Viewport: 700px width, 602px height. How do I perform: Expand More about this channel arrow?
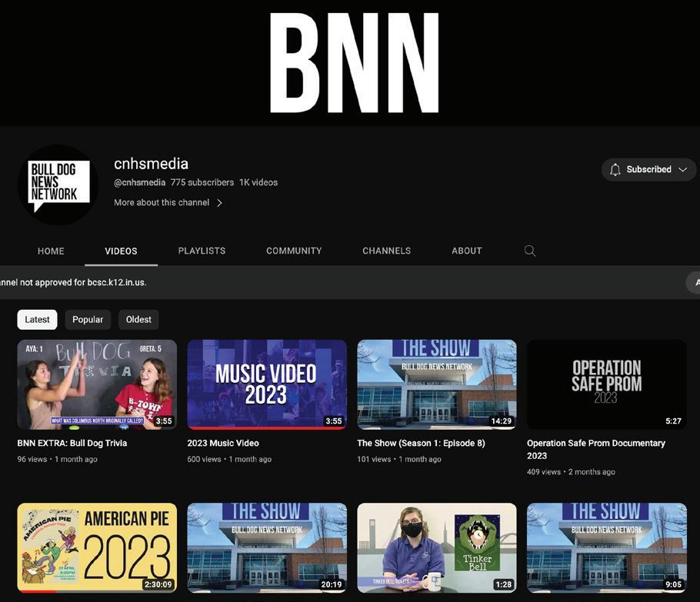click(219, 203)
